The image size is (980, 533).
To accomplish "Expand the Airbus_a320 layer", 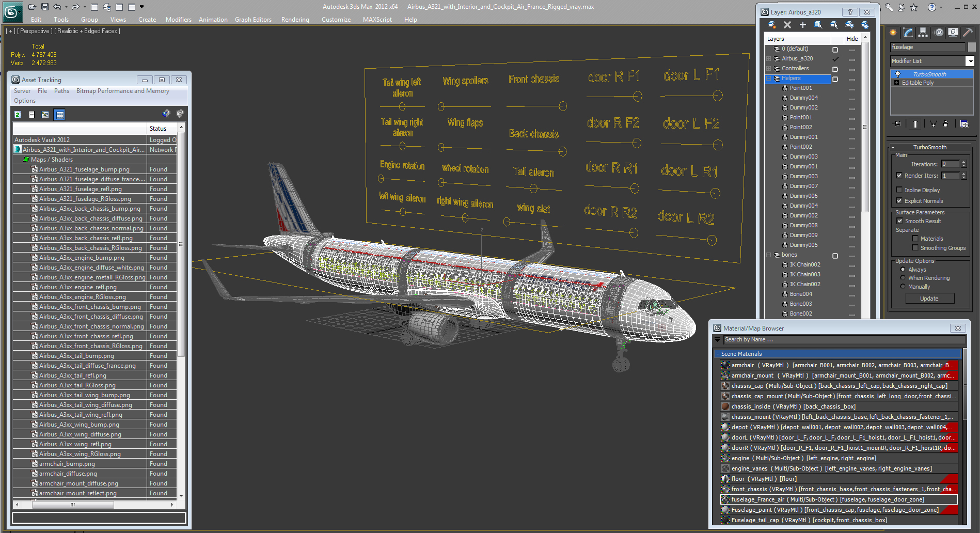I will pyautogui.click(x=769, y=59).
